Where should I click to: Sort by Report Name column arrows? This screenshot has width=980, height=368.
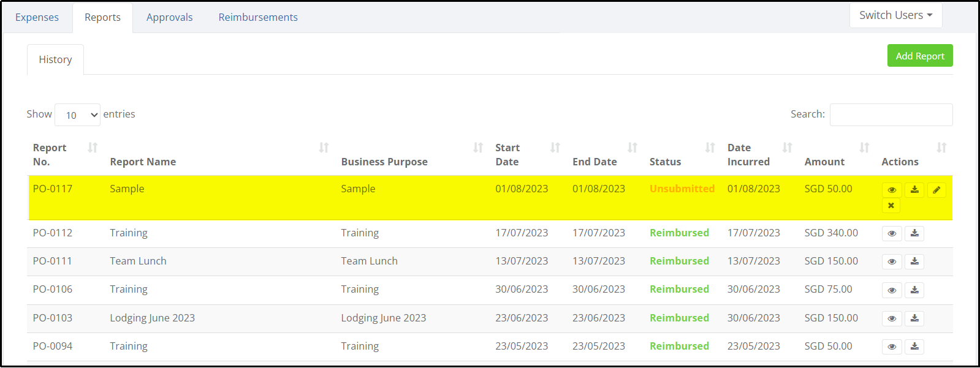[x=324, y=148]
